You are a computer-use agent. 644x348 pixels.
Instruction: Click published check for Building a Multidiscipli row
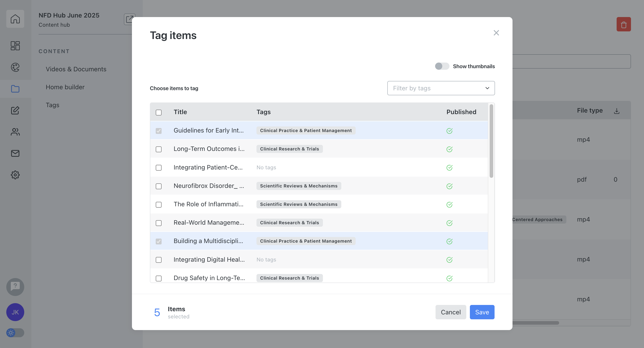[449, 241]
